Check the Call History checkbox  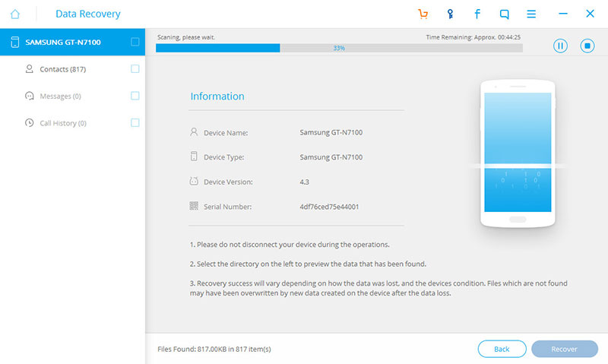pyautogui.click(x=135, y=123)
